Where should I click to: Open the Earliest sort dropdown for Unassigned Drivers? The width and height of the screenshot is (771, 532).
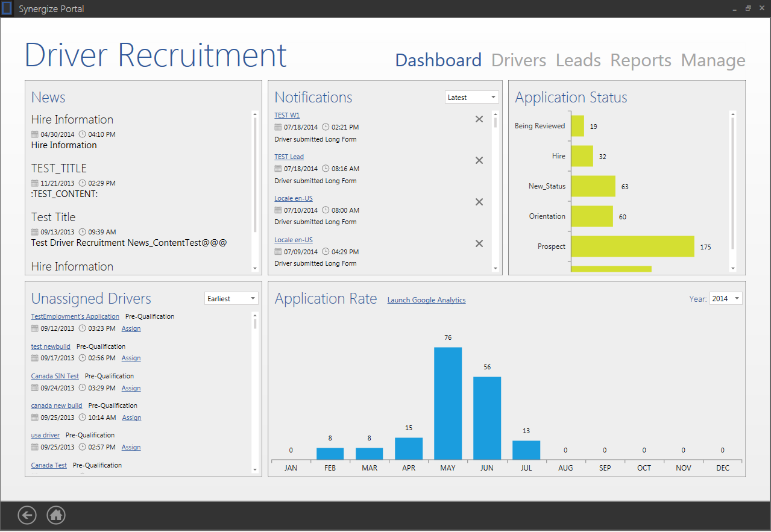231,299
